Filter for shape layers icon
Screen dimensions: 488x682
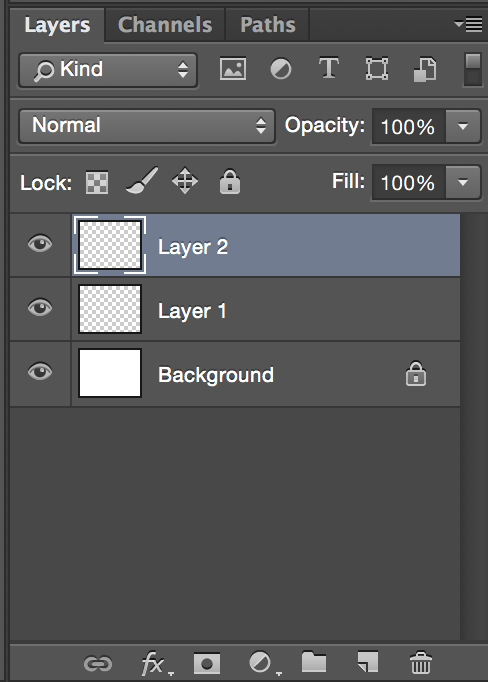[x=377, y=69]
